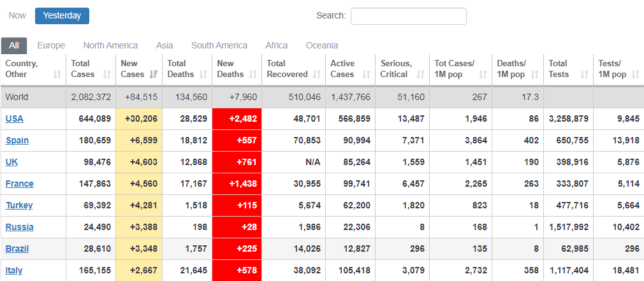Click the New Cases sort arrow icon
The width and height of the screenshot is (644, 281).
153,75
